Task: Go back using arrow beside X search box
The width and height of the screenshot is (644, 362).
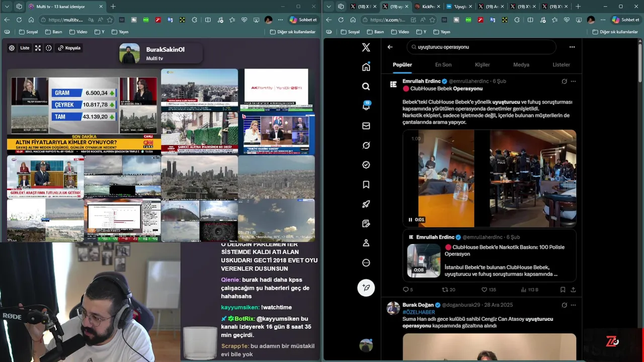Action: [390, 47]
